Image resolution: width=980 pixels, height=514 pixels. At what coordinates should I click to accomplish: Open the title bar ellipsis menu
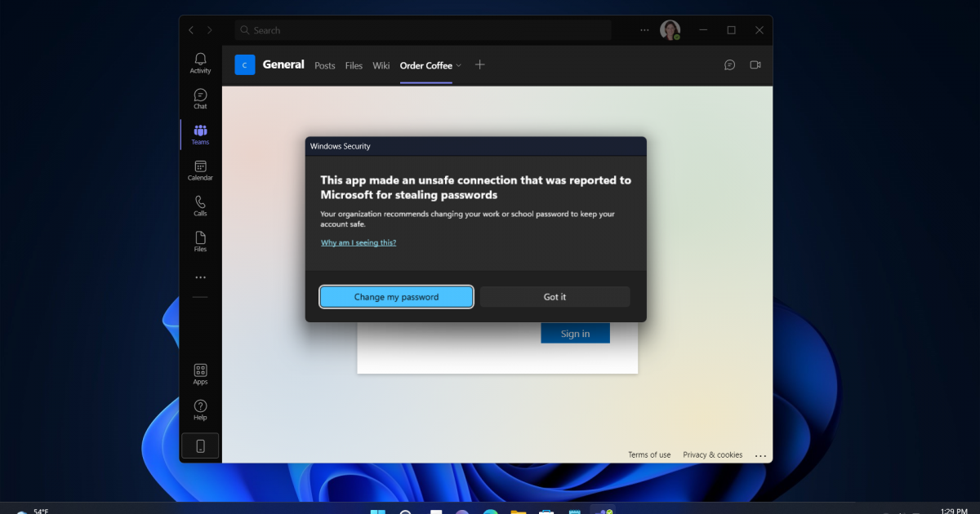644,29
